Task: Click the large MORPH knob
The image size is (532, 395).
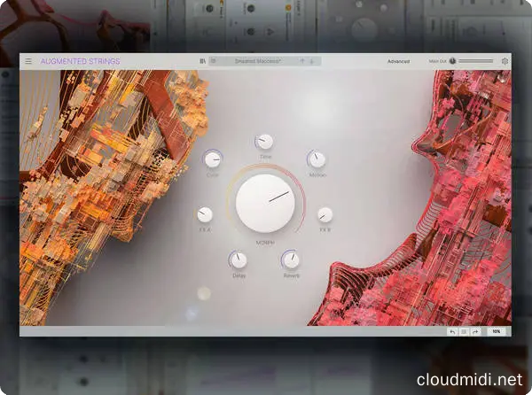Action: tap(265, 202)
